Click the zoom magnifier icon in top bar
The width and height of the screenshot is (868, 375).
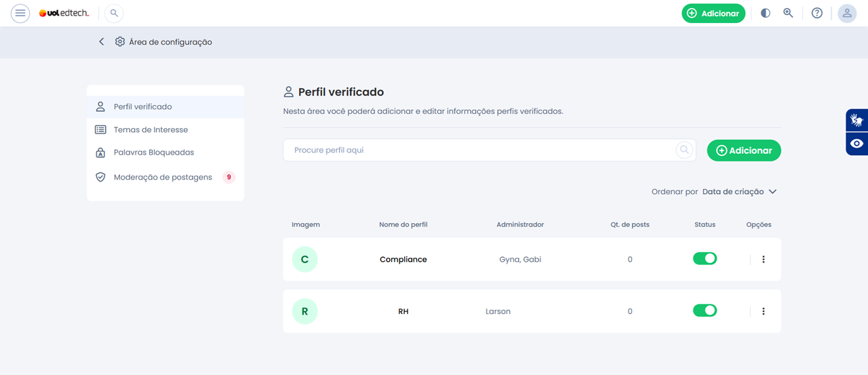point(788,13)
